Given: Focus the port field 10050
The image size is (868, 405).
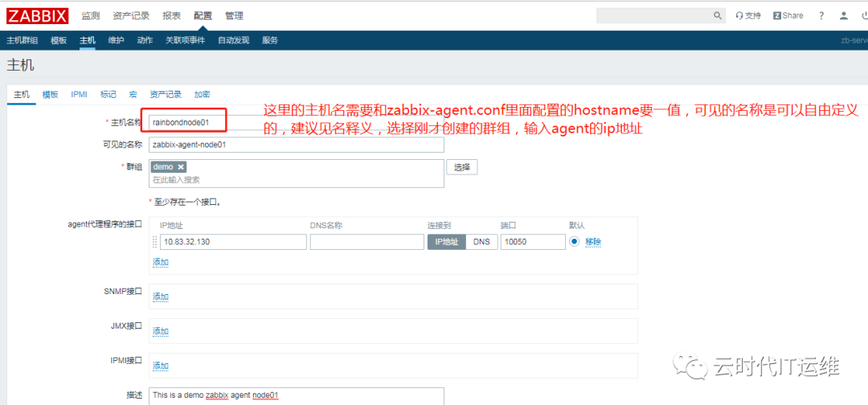Looking at the screenshot, I should point(533,243).
